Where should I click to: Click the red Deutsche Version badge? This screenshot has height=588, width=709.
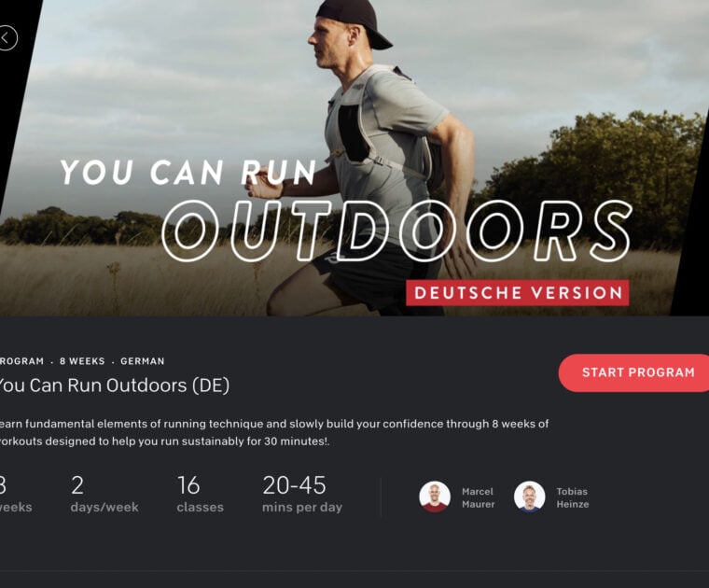[x=517, y=292]
